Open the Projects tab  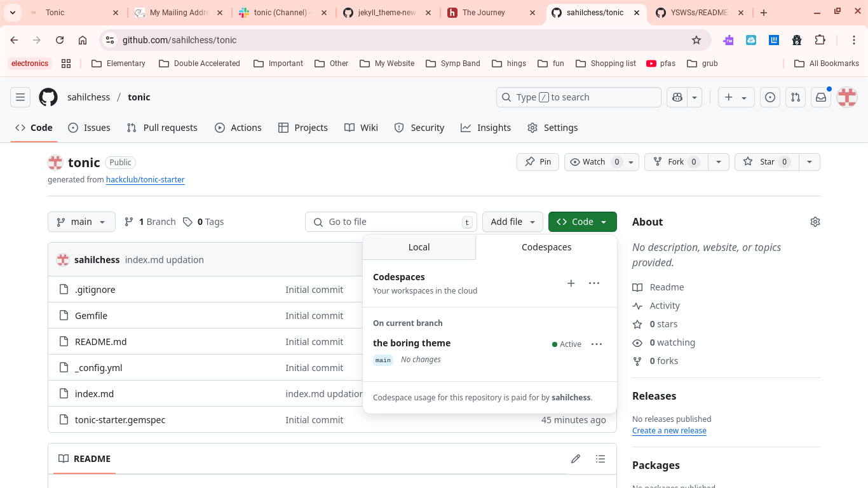[303, 128]
